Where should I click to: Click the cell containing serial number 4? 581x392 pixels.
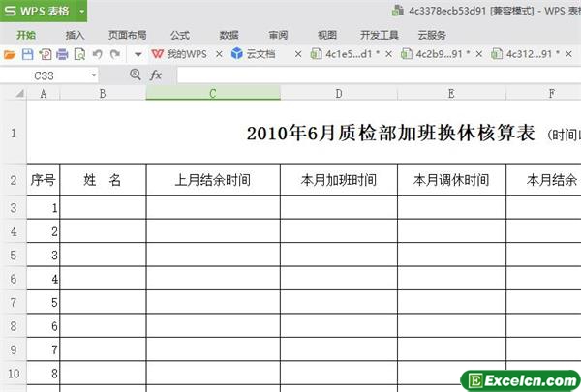pos(44,278)
